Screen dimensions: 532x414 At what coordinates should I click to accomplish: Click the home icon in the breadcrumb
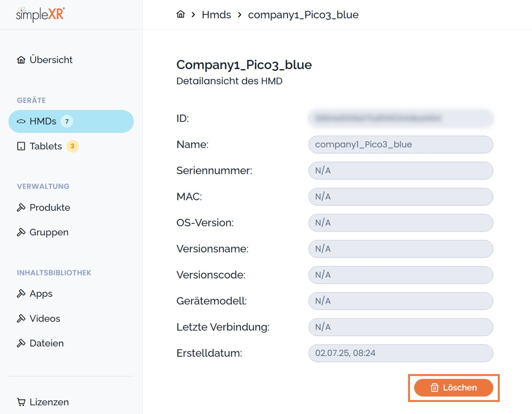(x=181, y=15)
